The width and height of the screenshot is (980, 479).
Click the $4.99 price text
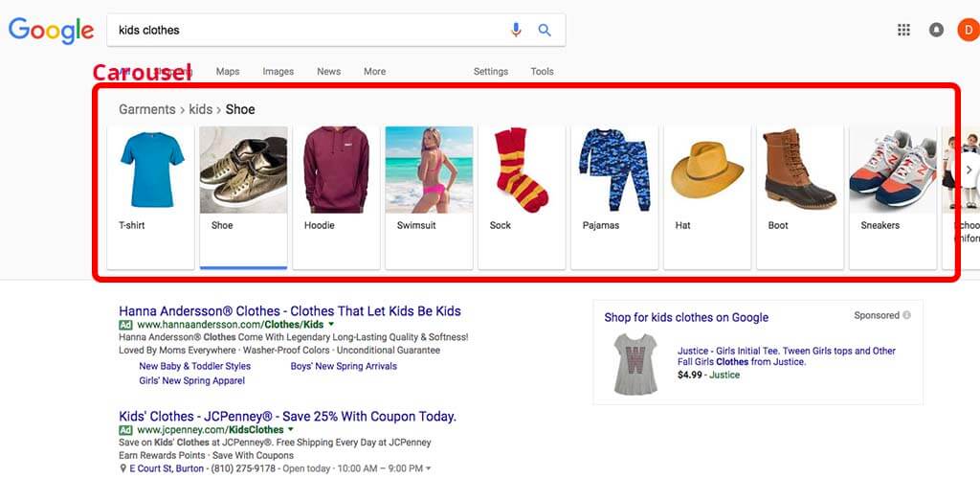point(689,376)
